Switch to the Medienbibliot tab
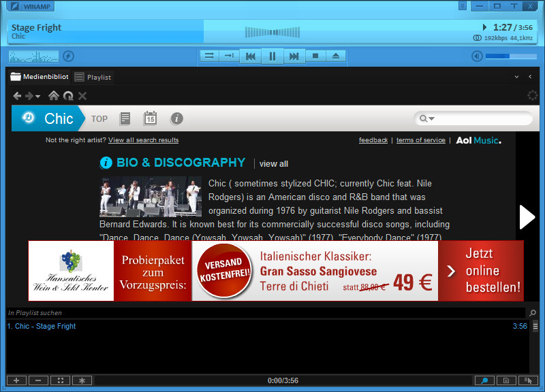545x392 pixels. [40, 77]
